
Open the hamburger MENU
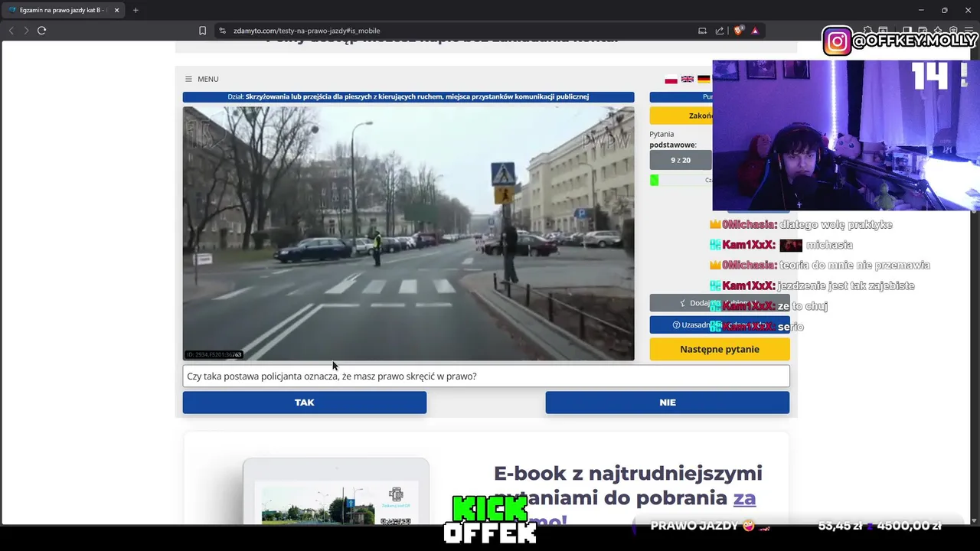(201, 79)
